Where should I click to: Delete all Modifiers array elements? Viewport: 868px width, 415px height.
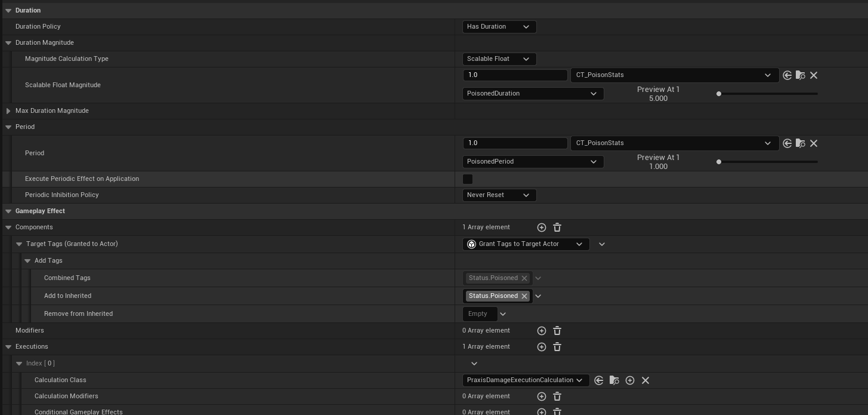[557, 331]
